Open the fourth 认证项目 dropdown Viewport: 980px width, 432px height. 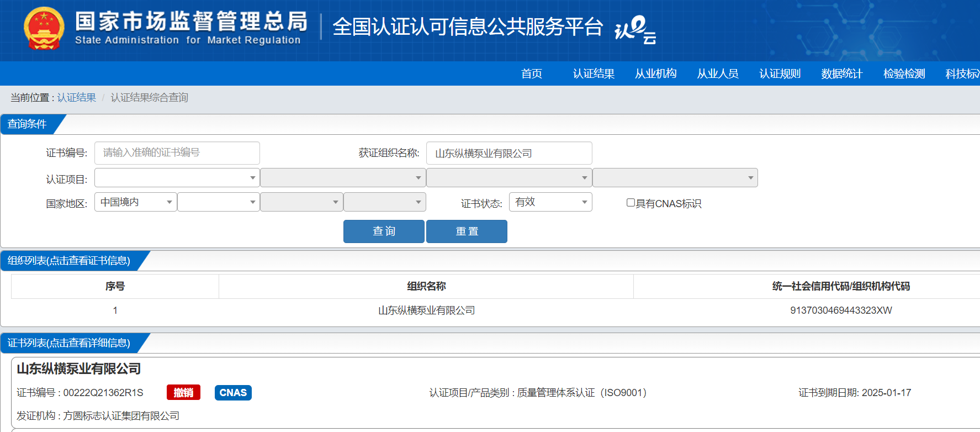[x=675, y=178]
